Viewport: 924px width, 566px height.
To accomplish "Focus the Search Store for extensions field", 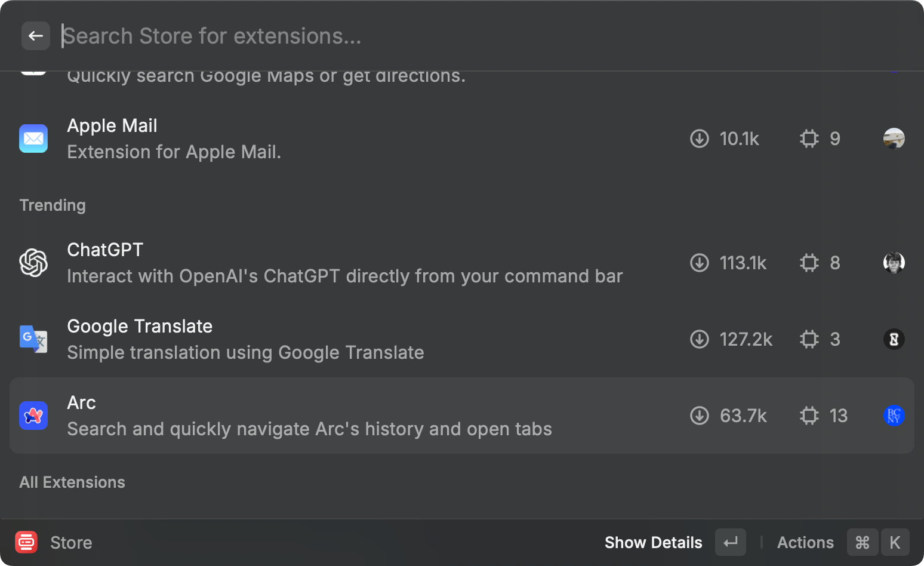I will pyautogui.click(x=483, y=36).
